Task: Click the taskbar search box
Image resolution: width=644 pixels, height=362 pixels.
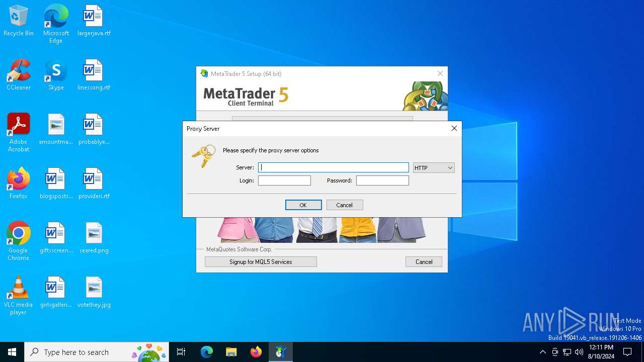Action: click(x=97, y=352)
